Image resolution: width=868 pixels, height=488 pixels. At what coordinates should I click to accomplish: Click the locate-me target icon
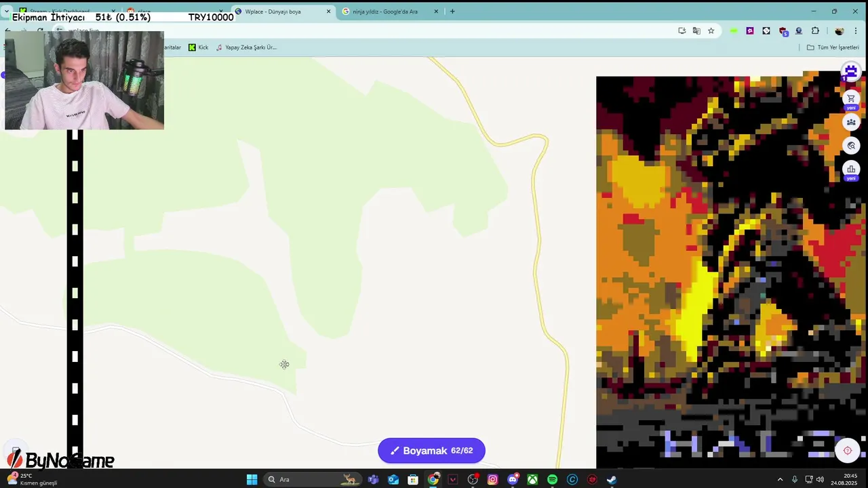[x=847, y=451]
